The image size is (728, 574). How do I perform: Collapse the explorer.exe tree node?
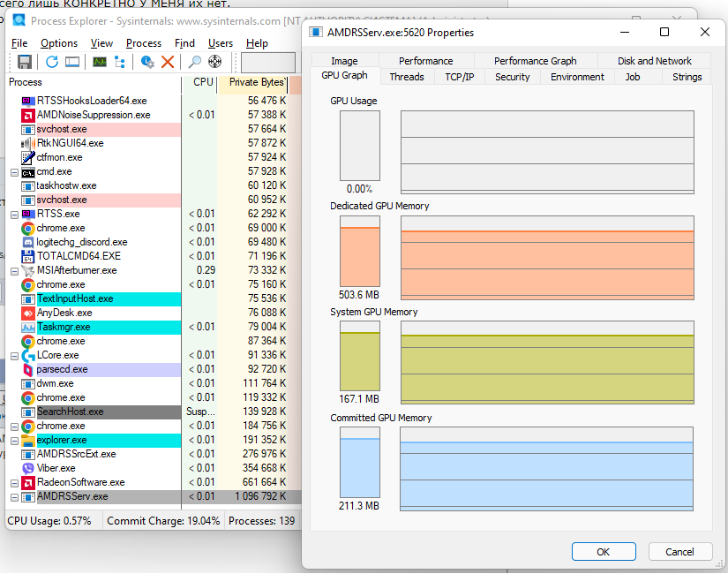[14, 441]
